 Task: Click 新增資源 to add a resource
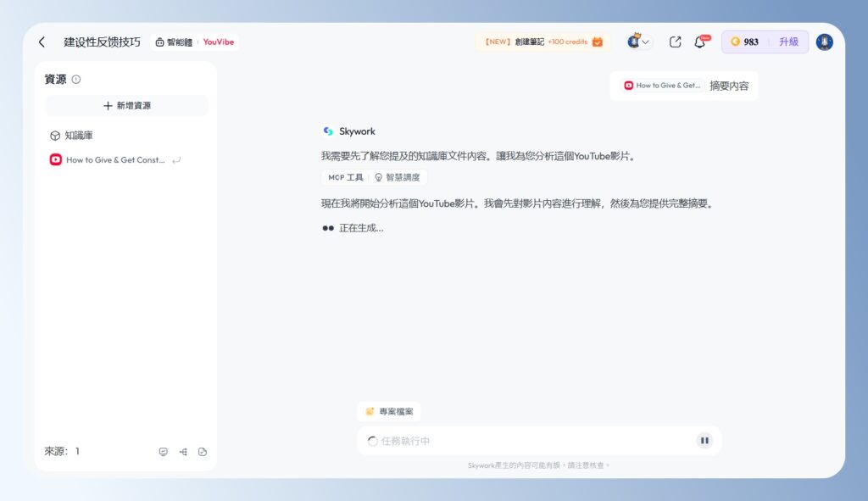coord(126,103)
